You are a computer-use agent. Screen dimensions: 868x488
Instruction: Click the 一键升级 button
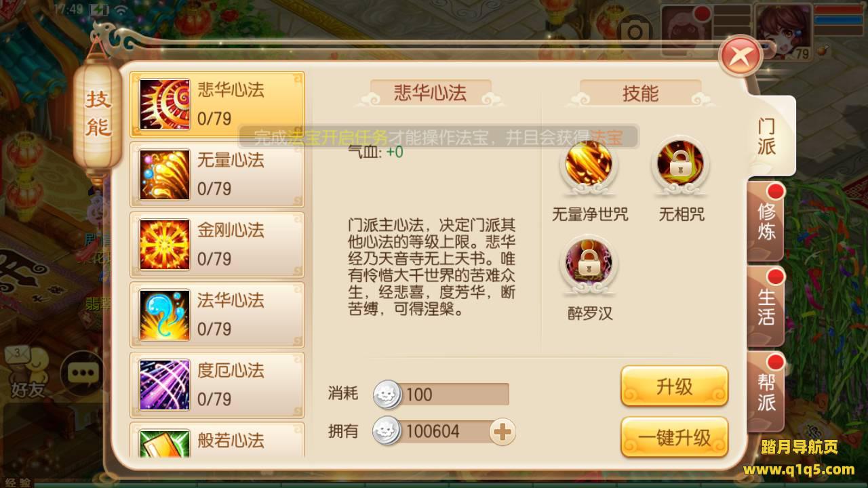pyautogui.click(x=674, y=437)
